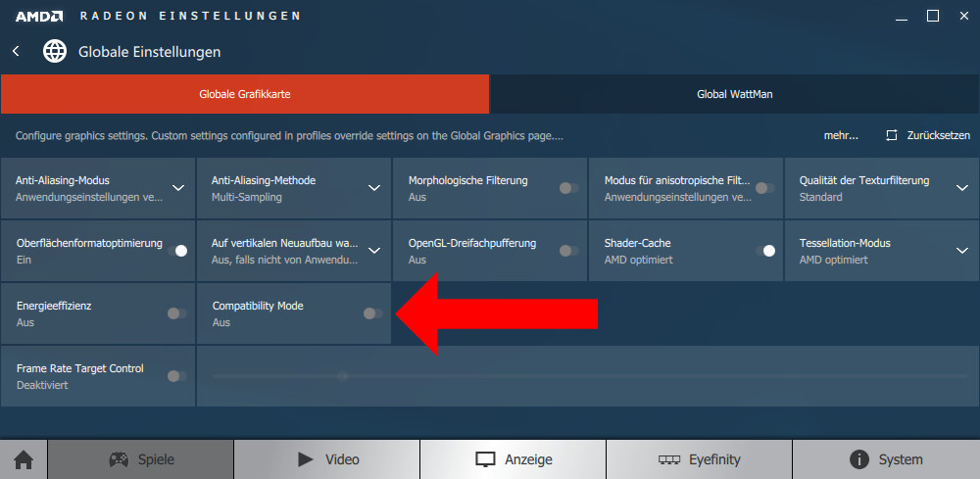
Task: Click the monitor icon in Anzeige tab
Action: pos(486,460)
